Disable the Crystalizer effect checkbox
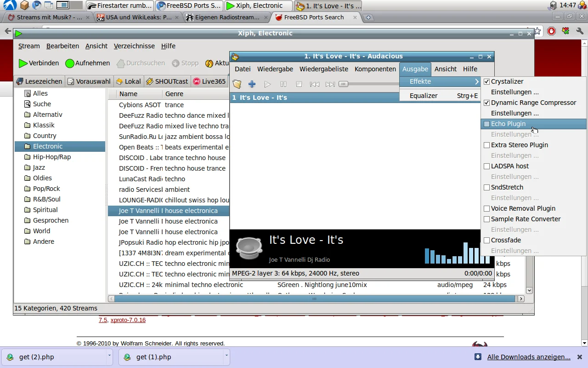 (x=487, y=81)
